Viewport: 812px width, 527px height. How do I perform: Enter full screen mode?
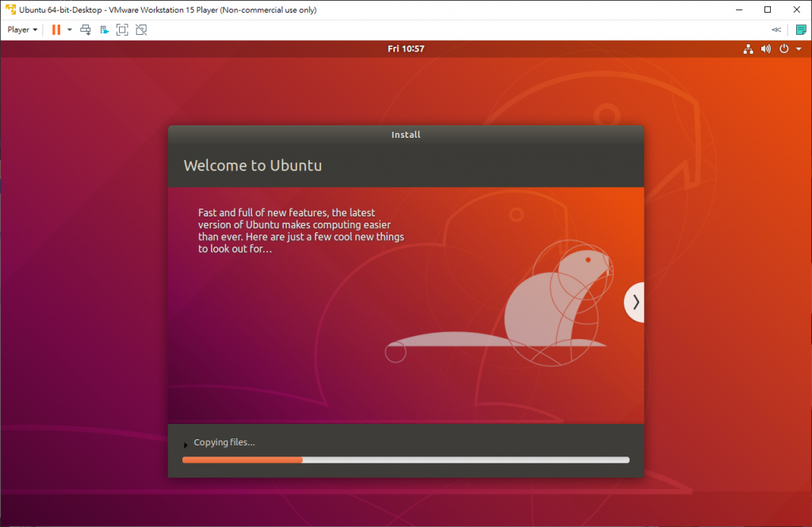122,29
